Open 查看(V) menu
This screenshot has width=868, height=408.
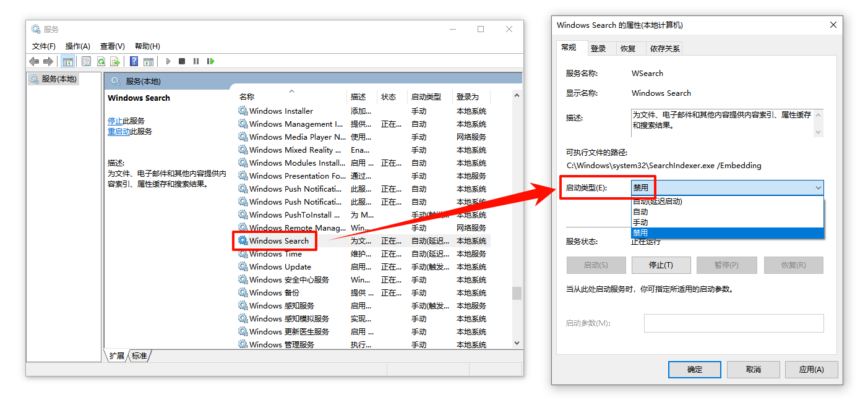(113, 46)
